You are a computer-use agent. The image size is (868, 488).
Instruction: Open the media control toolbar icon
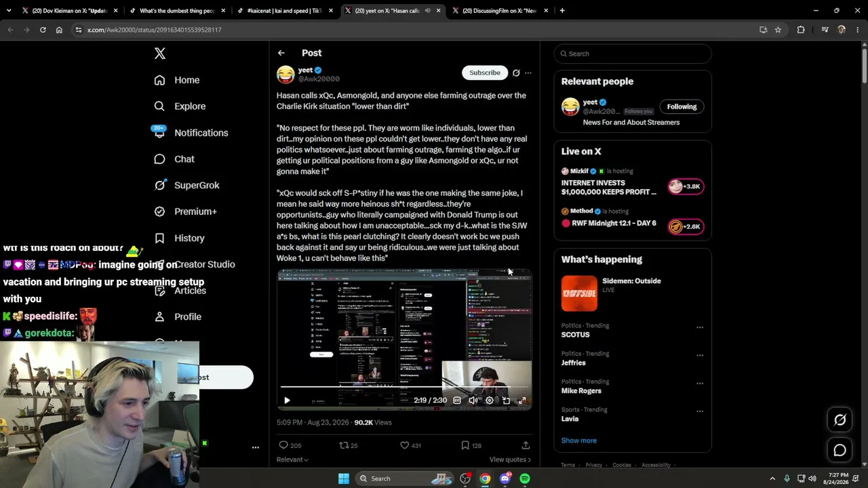coord(825,30)
